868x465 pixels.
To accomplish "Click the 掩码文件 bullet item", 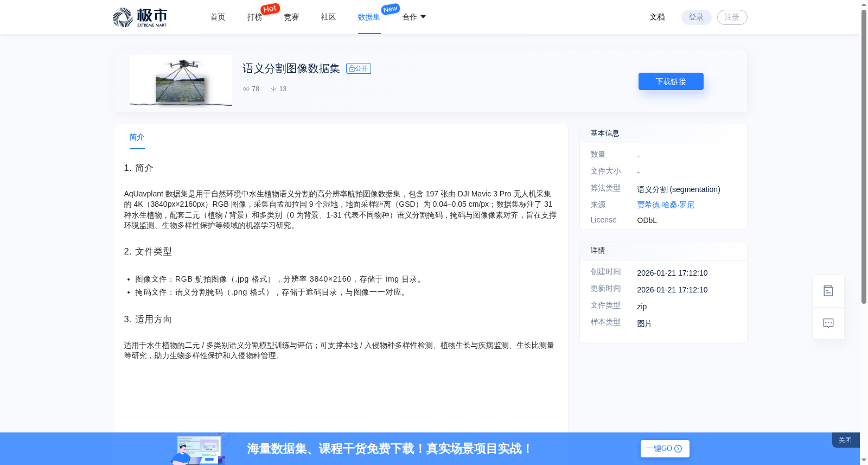I will (x=272, y=292).
